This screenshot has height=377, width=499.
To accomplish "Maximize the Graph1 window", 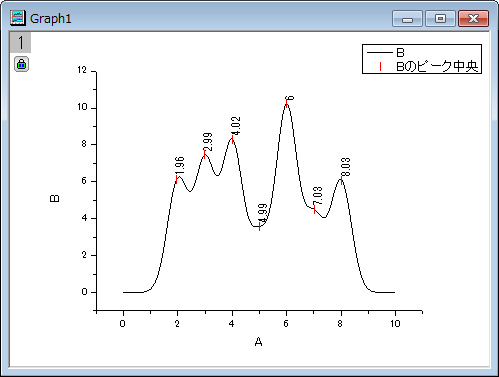I will pyautogui.click(x=440, y=19).
